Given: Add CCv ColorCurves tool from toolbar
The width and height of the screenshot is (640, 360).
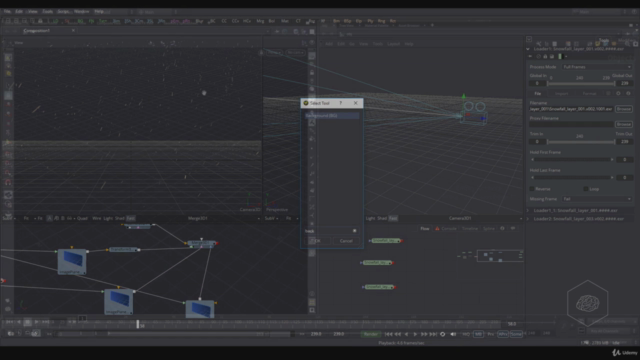Looking at the screenshot, I should [x=235, y=21].
